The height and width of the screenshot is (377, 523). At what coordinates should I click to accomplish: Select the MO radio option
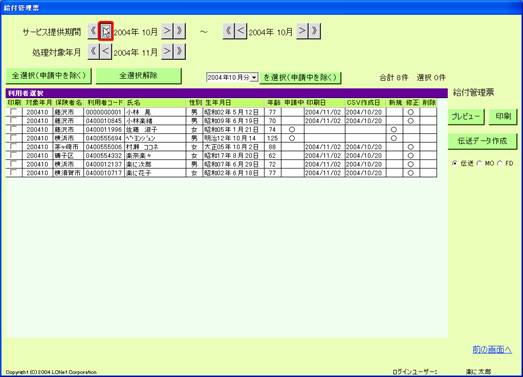point(480,163)
